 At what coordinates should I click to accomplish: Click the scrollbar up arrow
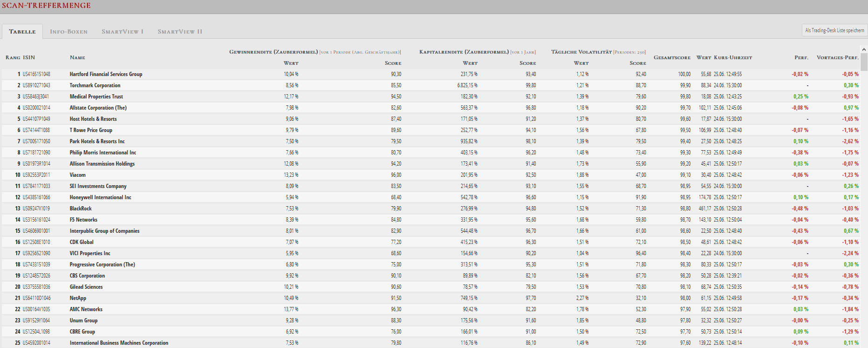click(864, 49)
